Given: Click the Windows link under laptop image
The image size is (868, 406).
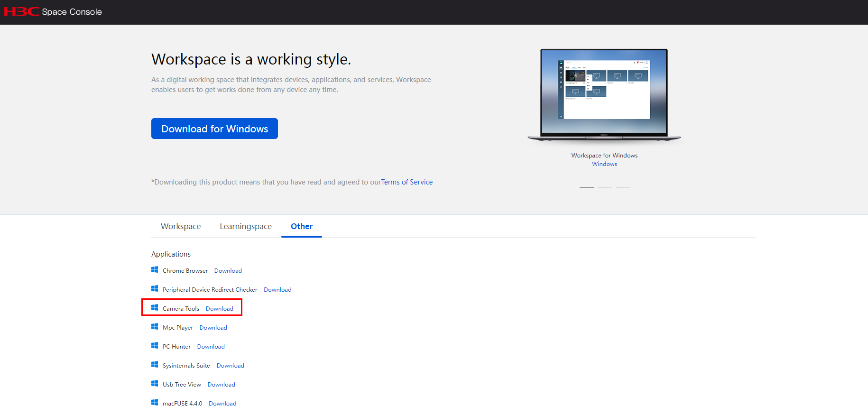Looking at the screenshot, I should point(604,164).
